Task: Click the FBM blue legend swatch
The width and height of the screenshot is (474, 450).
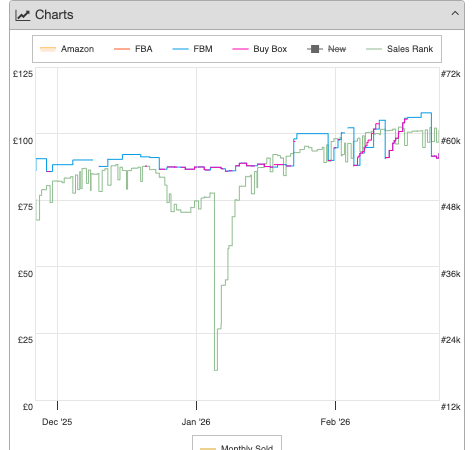Action: (x=180, y=49)
